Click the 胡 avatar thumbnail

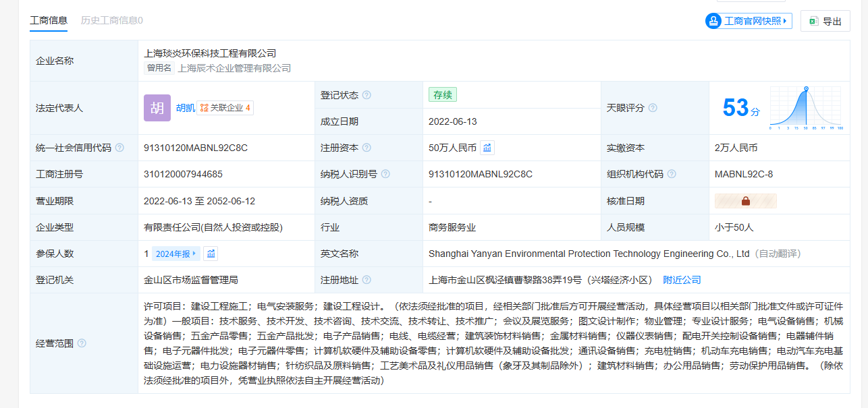point(157,108)
